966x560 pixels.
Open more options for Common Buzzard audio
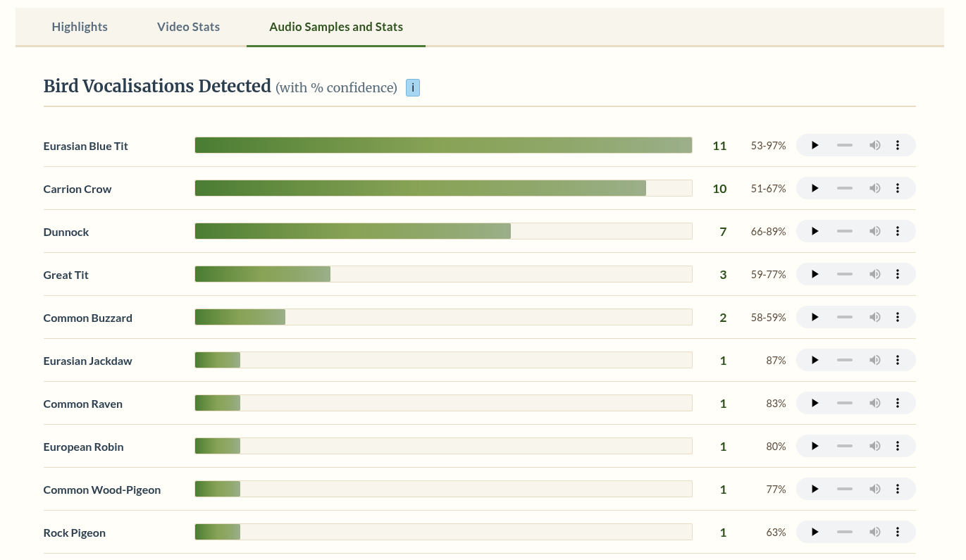tap(898, 317)
